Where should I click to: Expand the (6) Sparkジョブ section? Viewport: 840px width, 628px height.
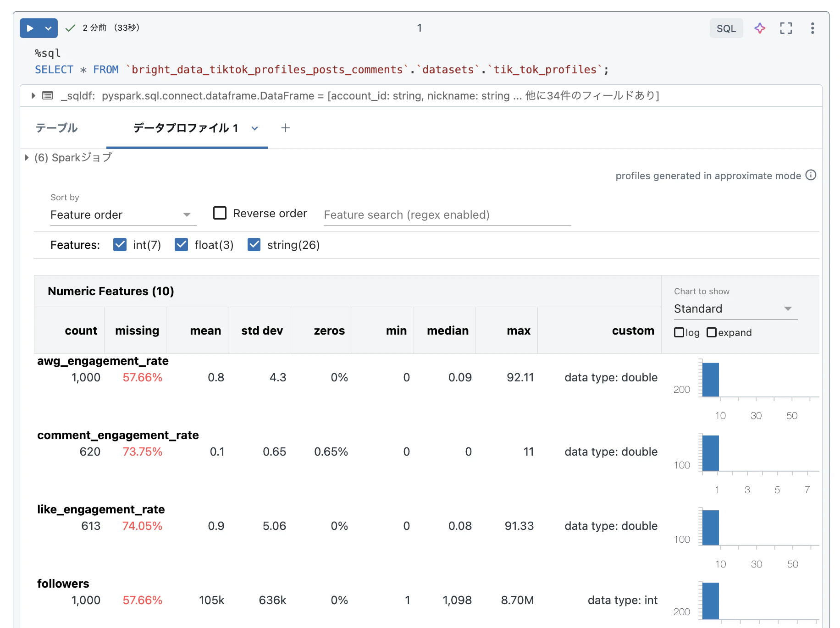click(x=27, y=158)
